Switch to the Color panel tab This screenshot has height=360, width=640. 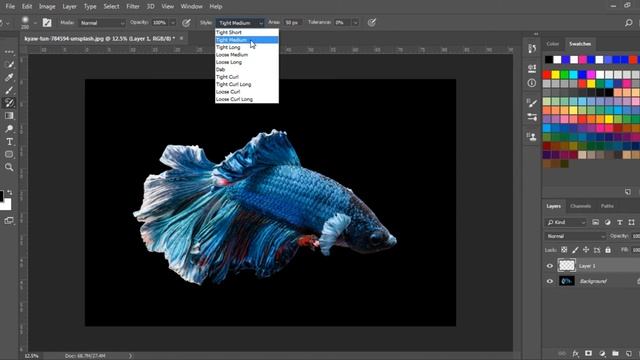pyautogui.click(x=553, y=44)
